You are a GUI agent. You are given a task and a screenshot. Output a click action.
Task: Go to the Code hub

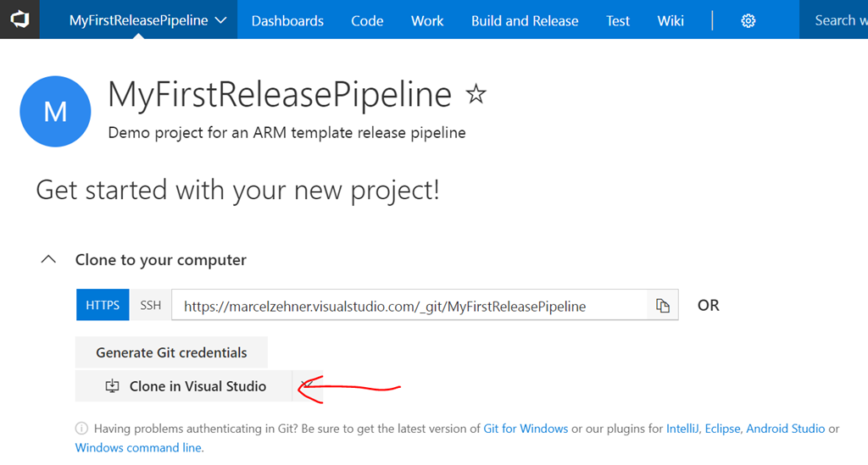367,21
